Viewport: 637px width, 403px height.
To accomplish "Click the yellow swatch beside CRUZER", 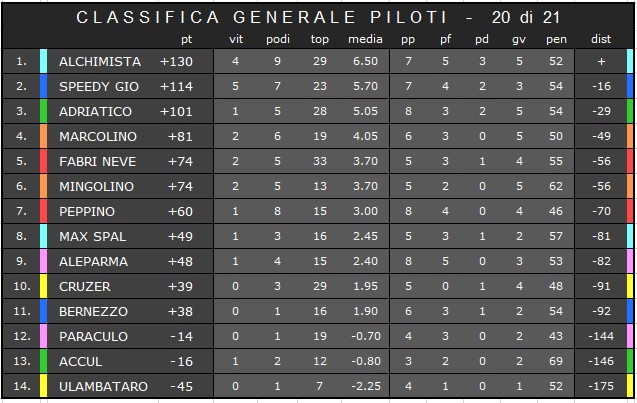I will (43, 286).
